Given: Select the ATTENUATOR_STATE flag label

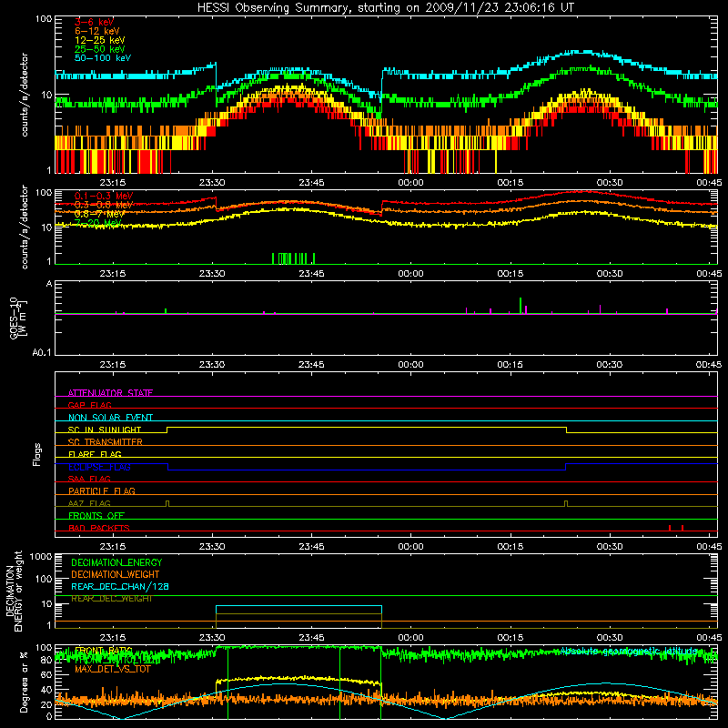Looking at the screenshot, I should [110, 393].
